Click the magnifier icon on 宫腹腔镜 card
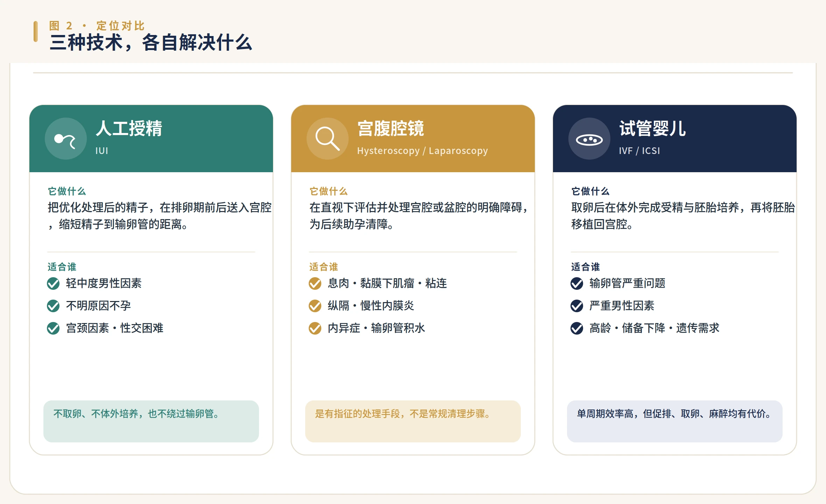This screenshot has width=826, height=504. pos(327,139)
